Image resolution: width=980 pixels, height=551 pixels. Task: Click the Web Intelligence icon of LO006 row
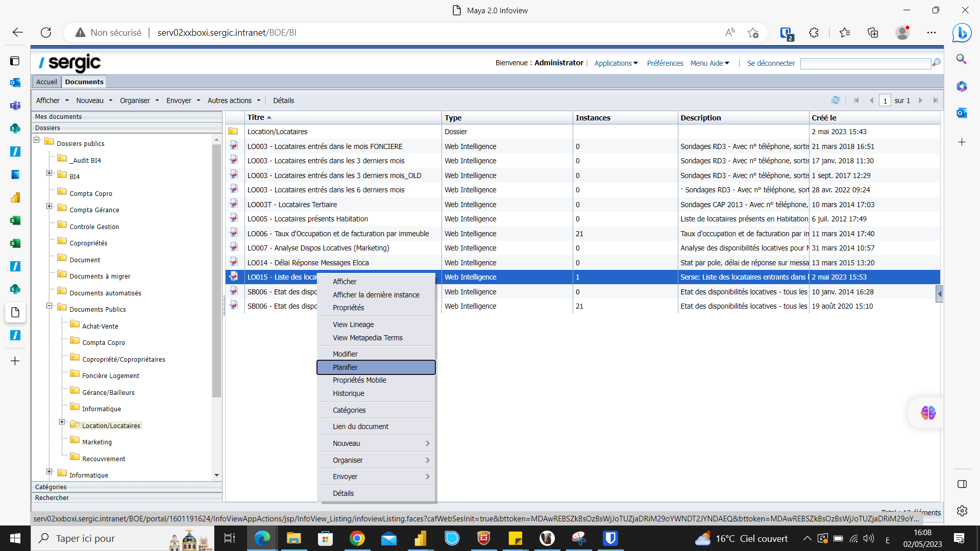[x=234, y=233]
